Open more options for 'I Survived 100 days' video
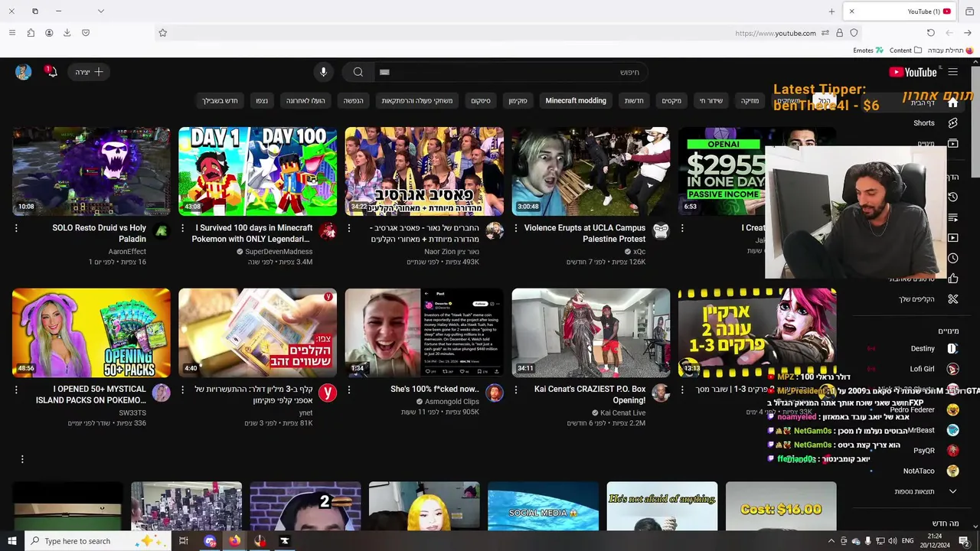 pyautogui.click(x=182, y=228)
